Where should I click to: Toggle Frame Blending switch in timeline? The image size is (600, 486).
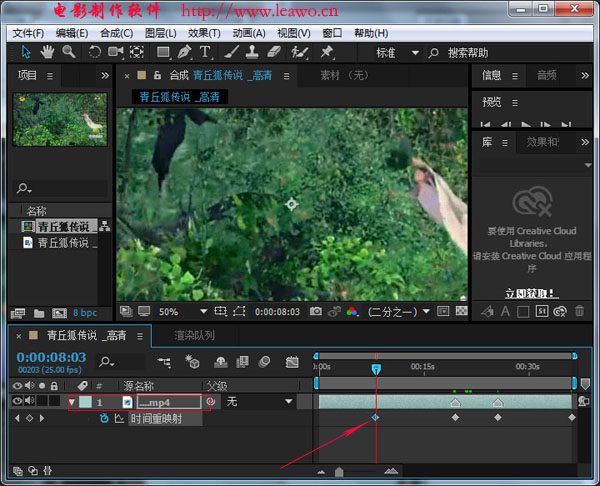click(x=242, y=362)
